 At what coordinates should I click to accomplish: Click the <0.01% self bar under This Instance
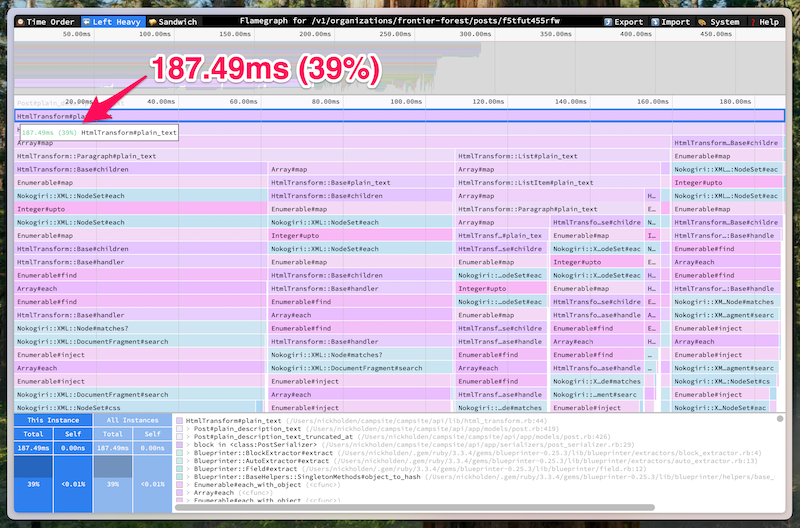73,484
